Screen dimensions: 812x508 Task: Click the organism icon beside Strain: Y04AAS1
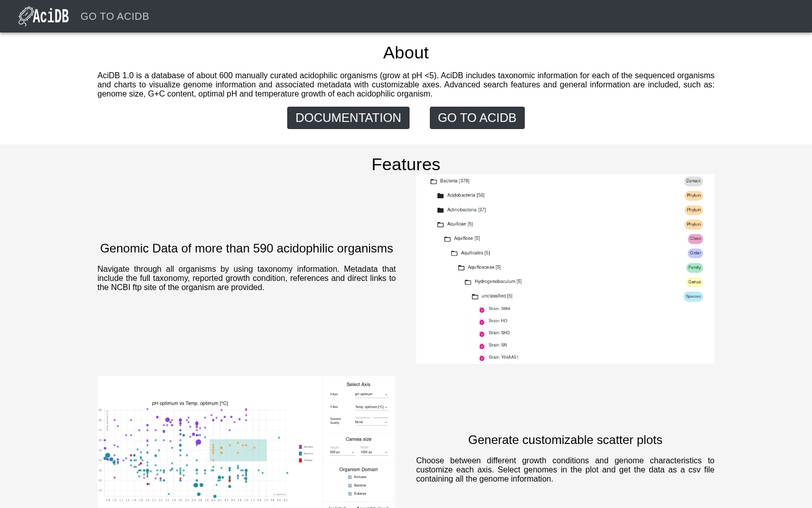tap(482, 358)
